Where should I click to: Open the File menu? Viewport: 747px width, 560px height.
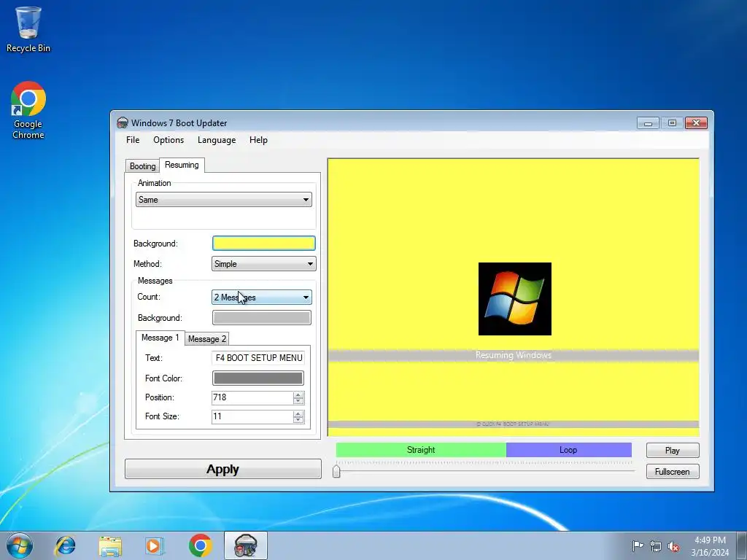[133, 140]
